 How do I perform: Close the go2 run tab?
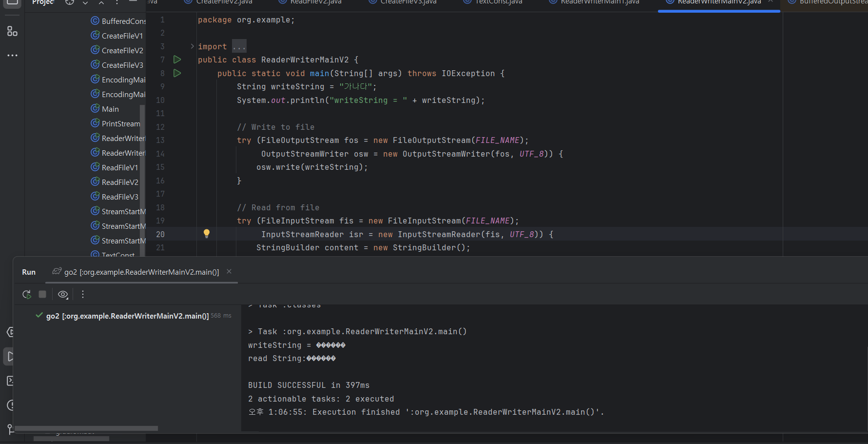coord(229,272)
